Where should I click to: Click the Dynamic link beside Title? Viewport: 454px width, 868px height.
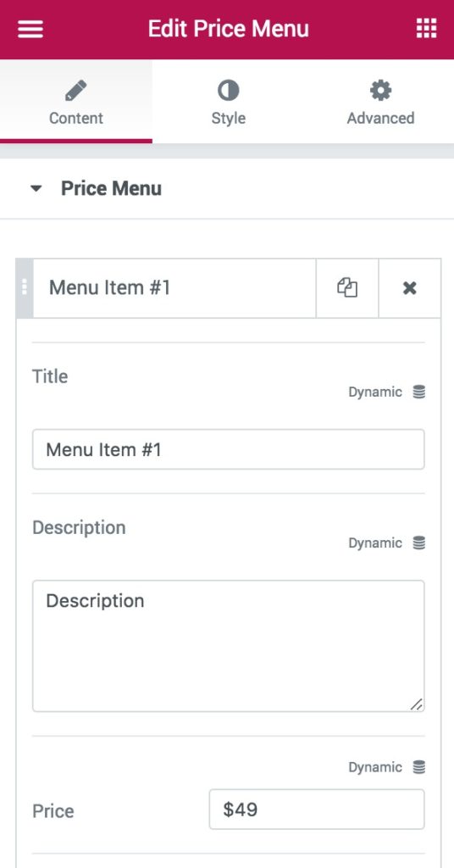click(375, 392)
